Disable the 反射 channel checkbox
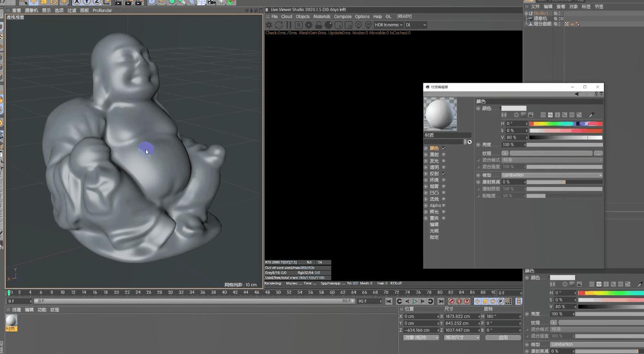644x354 pixels. click(x=444, y=173)
